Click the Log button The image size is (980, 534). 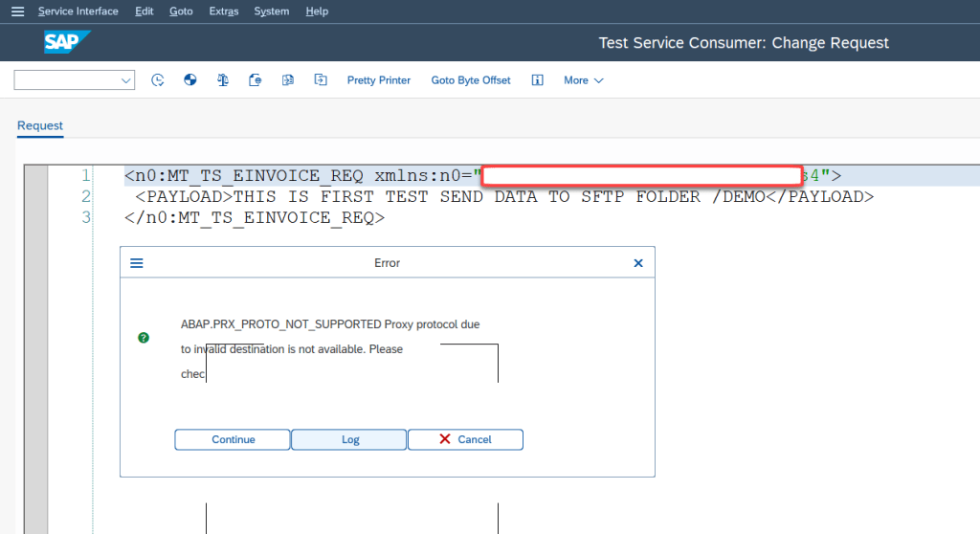(x=349, y=439)
